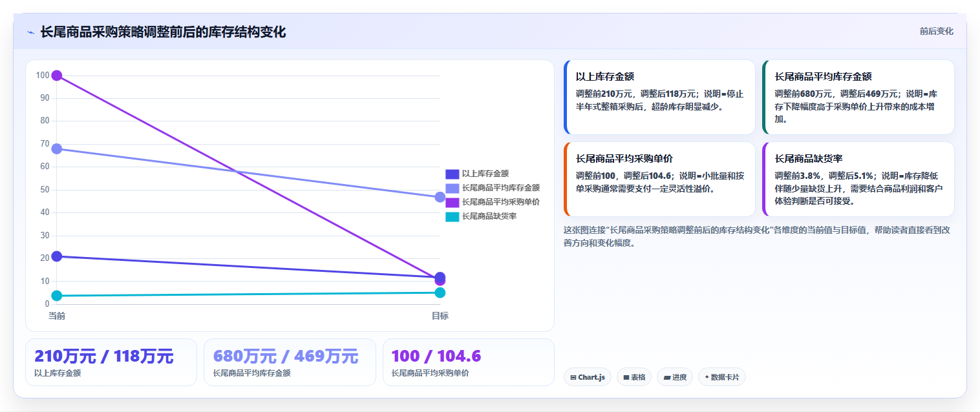The height and width of the screenshot is (412, 980).
Task: Click the cyan data point at 当前
Action: point(57,296)
